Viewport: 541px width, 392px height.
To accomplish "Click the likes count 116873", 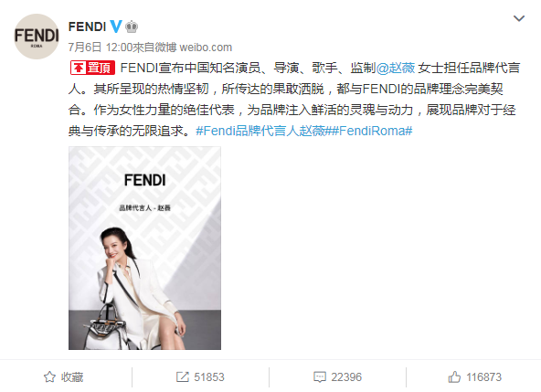I will pos(483,377).
